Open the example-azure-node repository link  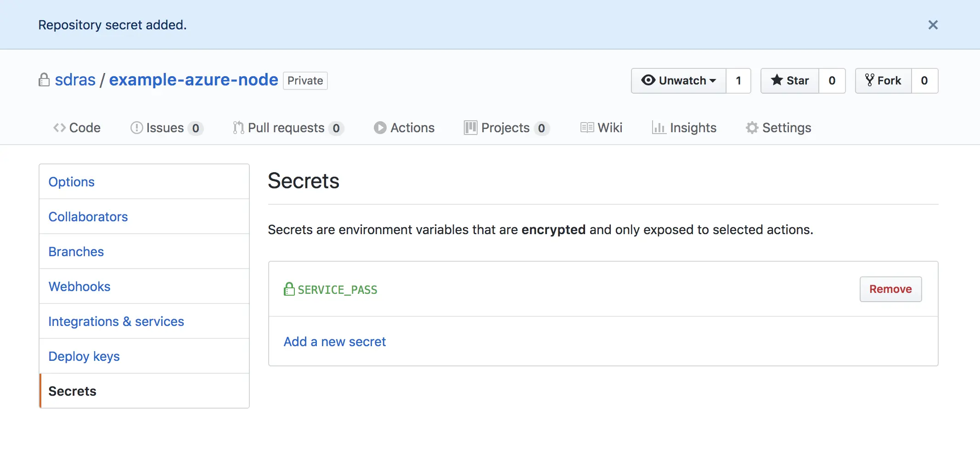193,80
